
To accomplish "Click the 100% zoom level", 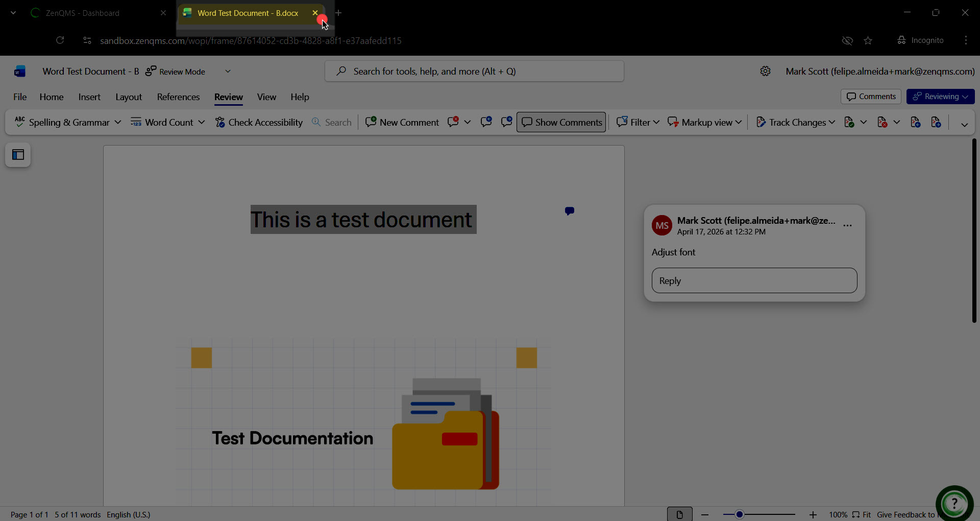I will (838, 514).
